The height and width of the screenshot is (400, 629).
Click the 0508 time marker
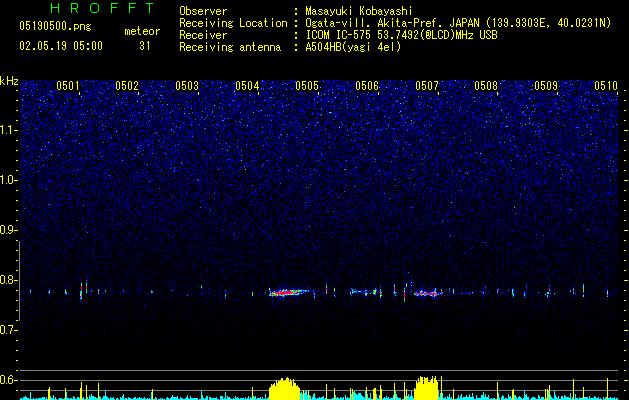click(x=486, y=85)
